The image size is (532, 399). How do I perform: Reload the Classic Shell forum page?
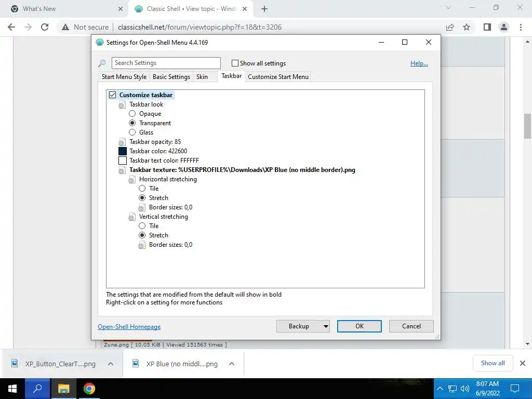[45, 27]
